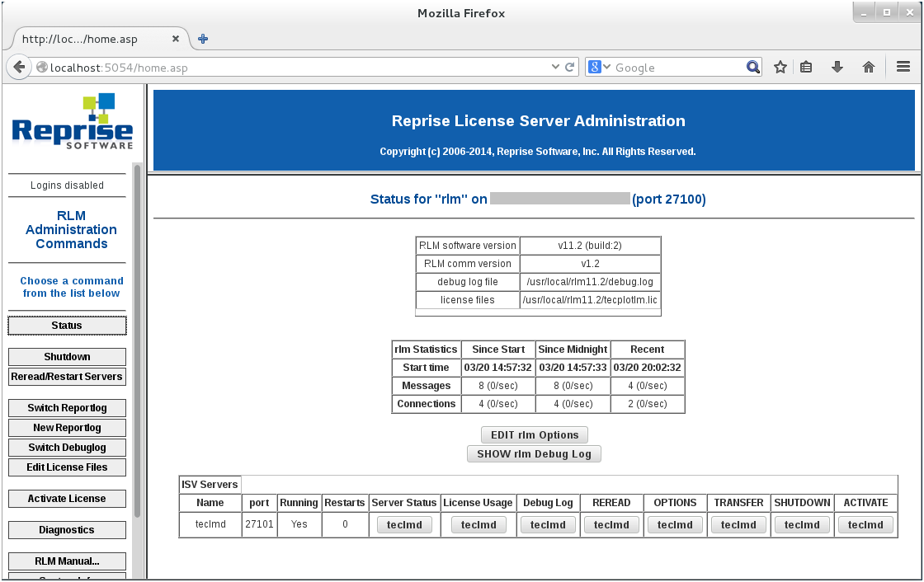Image resolution: width=924 pixels, height=582 pixels.
Task: Maximize the Firefox window
Action: tap(886, 13)
